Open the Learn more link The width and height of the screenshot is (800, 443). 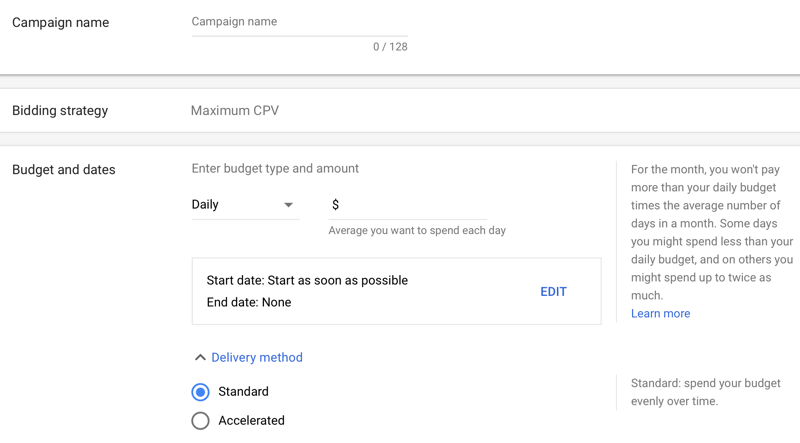(660, 313)
